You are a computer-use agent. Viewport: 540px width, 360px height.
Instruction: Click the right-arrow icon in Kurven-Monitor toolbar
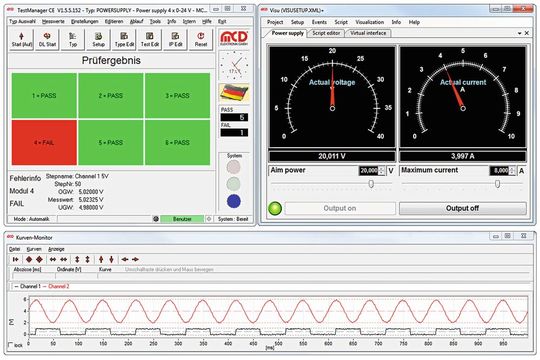(x=135, y=259)
